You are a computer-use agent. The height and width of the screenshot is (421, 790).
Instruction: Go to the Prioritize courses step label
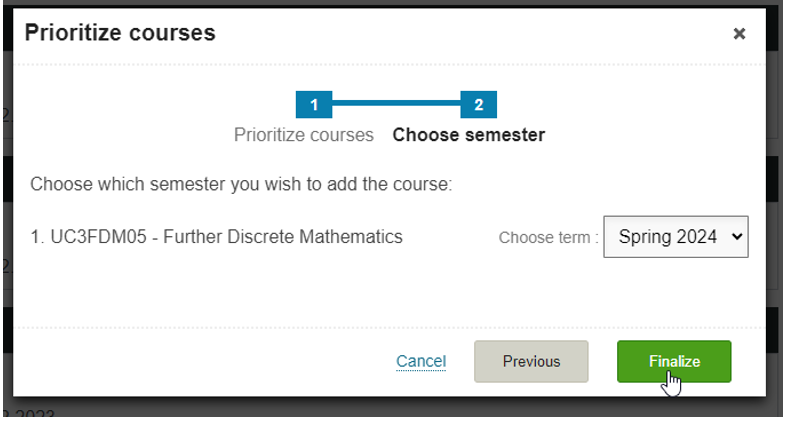coord(304,135)
